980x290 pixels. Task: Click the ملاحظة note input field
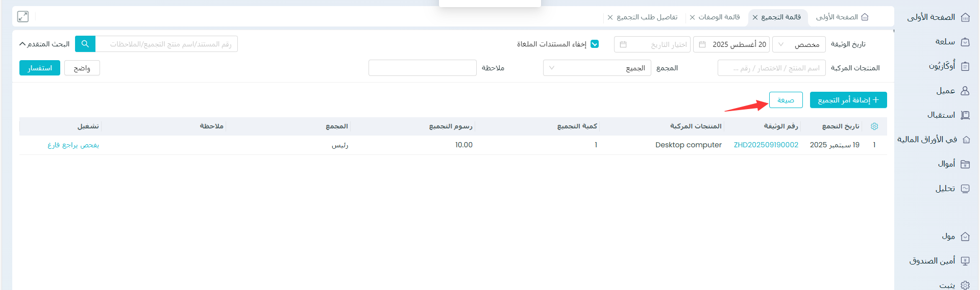(422, 68)
